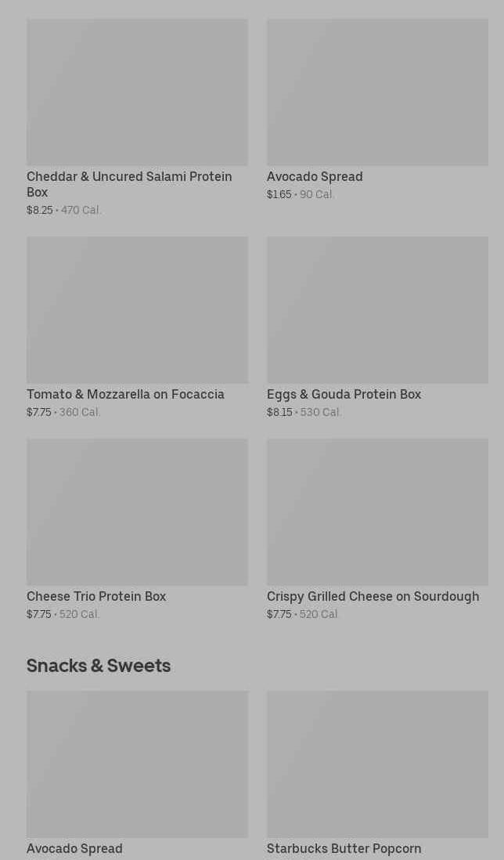The image size is (504, 860).
Task: Open the Avocado Spread image under Snacks & Sweets
Action: pyautogui.click(x=137, y=764)
